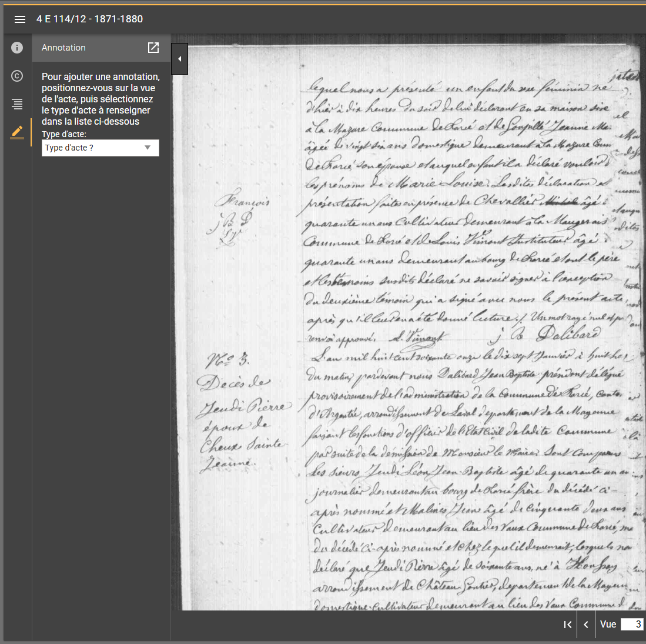This screenshot has height=644, width=646.
Task: Go to the first page view
Action: coord(567,625)
